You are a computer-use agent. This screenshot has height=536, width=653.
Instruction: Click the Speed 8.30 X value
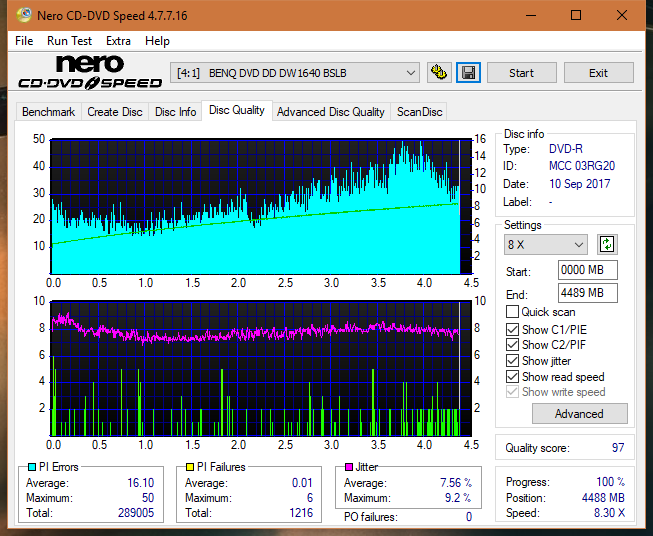coord(609,513)
